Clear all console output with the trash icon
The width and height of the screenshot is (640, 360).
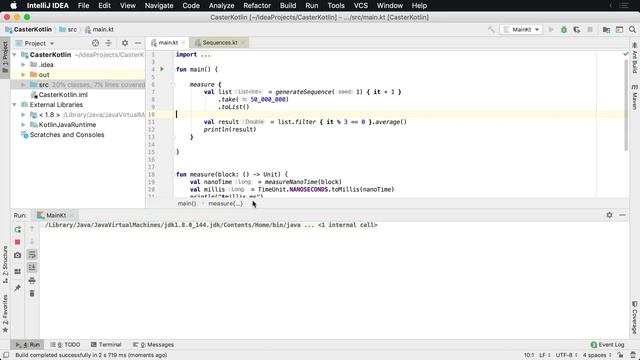(x=32, y=293)
